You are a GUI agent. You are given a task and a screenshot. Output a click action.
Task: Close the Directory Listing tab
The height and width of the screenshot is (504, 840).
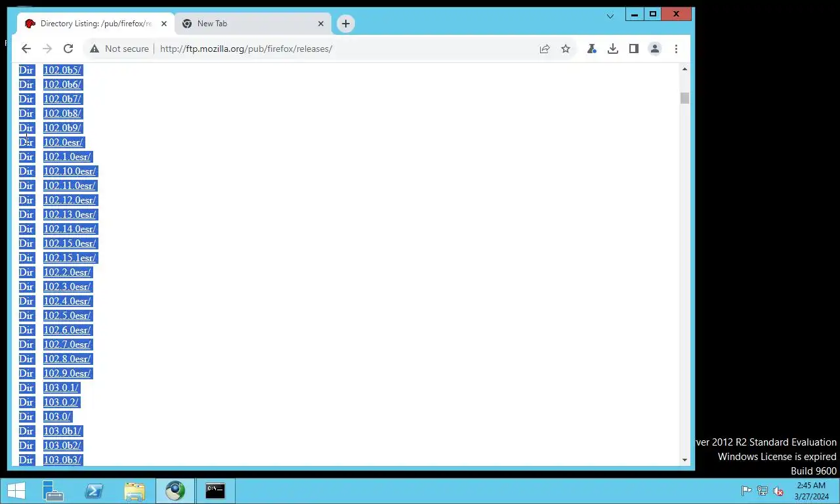(x=164, y=24)
